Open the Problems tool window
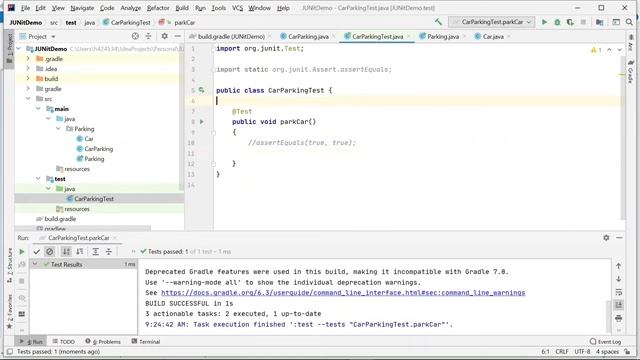Image resolution: width=640 pixels, height=360 pixels. pos(103,341)
